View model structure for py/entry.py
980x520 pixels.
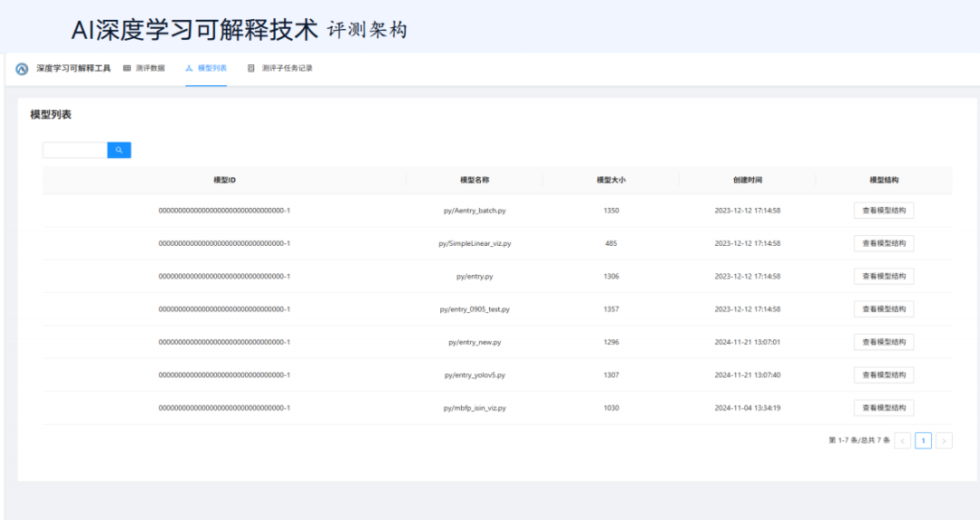click(x=884, y=276)
